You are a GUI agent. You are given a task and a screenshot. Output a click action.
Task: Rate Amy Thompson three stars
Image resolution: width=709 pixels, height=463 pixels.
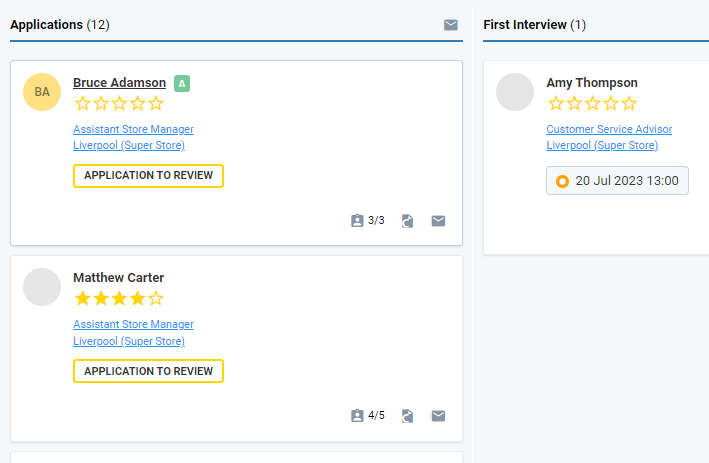tap(592, 104)
